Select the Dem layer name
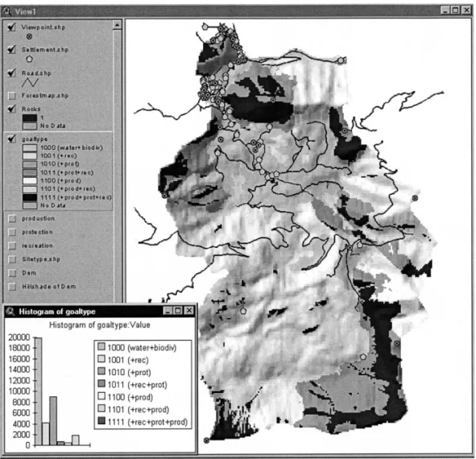Viewport: 476px width, 459px height. tap(29, 273)
